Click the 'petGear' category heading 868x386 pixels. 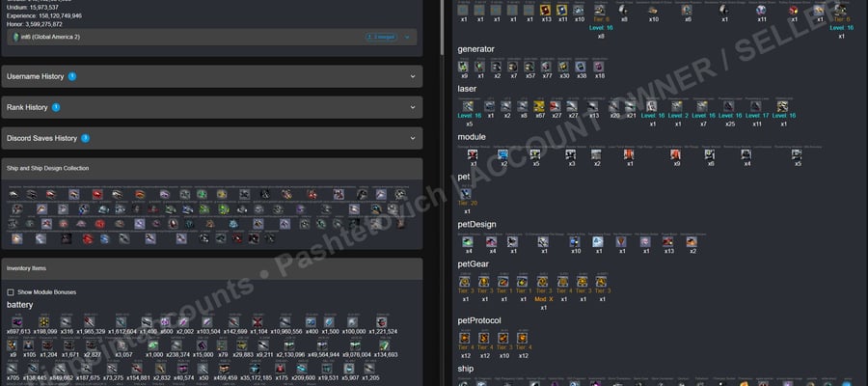(474, 264)
